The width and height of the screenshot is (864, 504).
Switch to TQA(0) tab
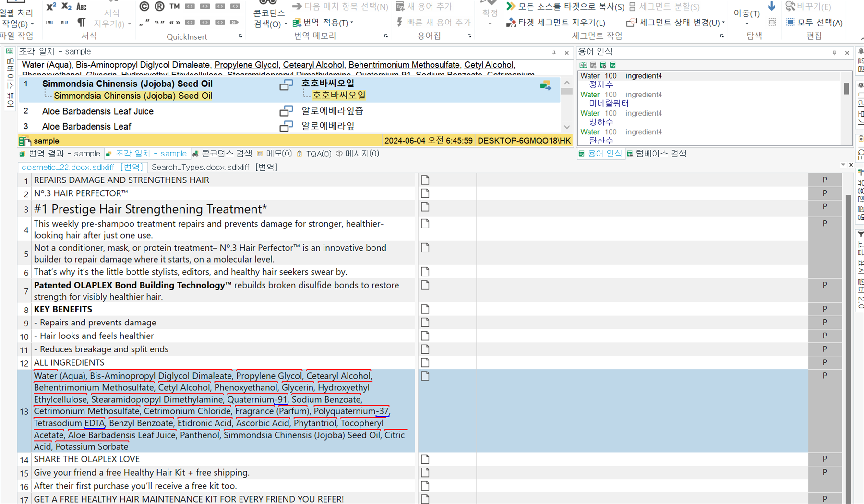pos(314,154)
